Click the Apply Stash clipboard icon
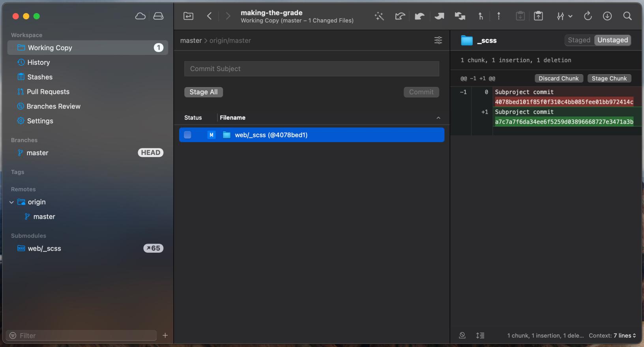The height and width of the screenshot is (347, 644). tap(538, 16)
